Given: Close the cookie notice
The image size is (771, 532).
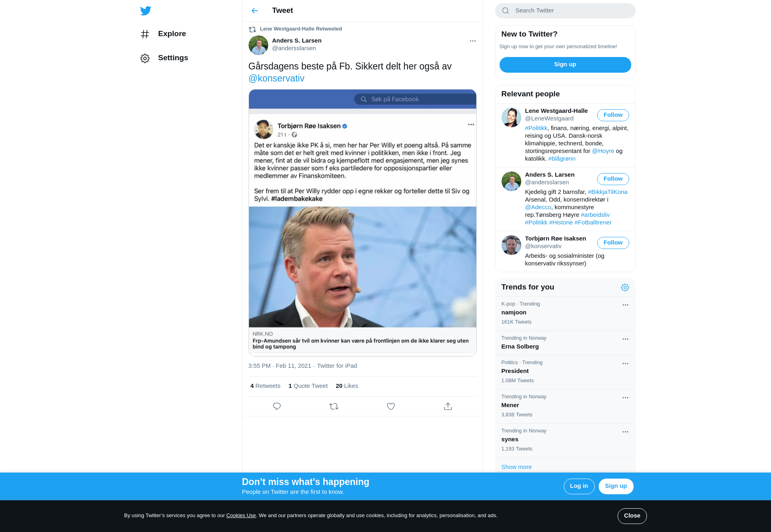Looking at the screenshot, I should 632,516.
